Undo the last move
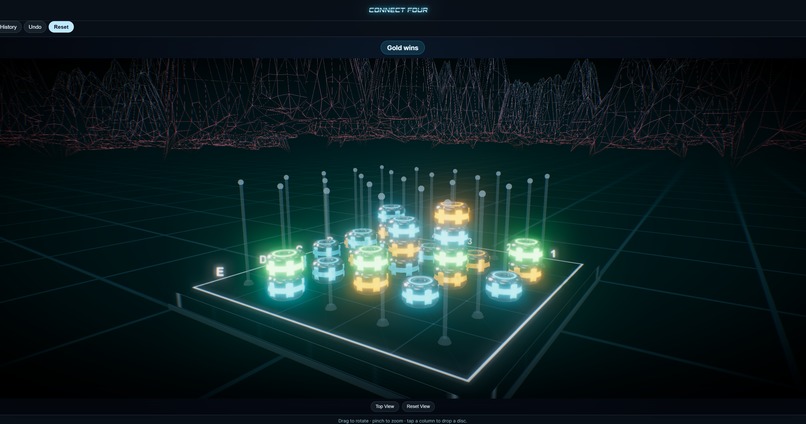The image size is (806, 424). click(x=35, y=27)
